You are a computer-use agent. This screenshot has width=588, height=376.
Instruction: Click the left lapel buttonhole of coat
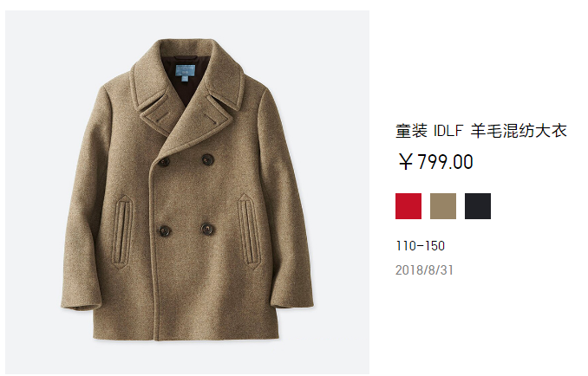161,117
